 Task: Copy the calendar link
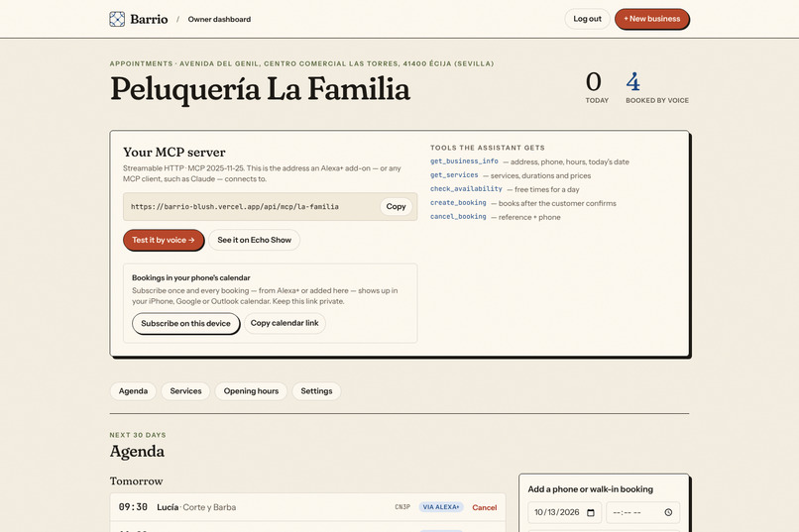pyautogui.click(x=285, y=323)
